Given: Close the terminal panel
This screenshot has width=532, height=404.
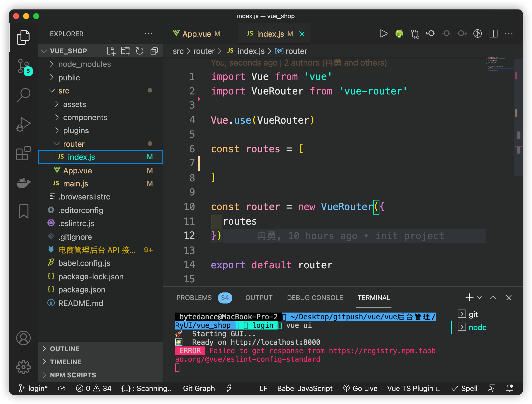Looking at the screenshot, I should coord(509,298).
